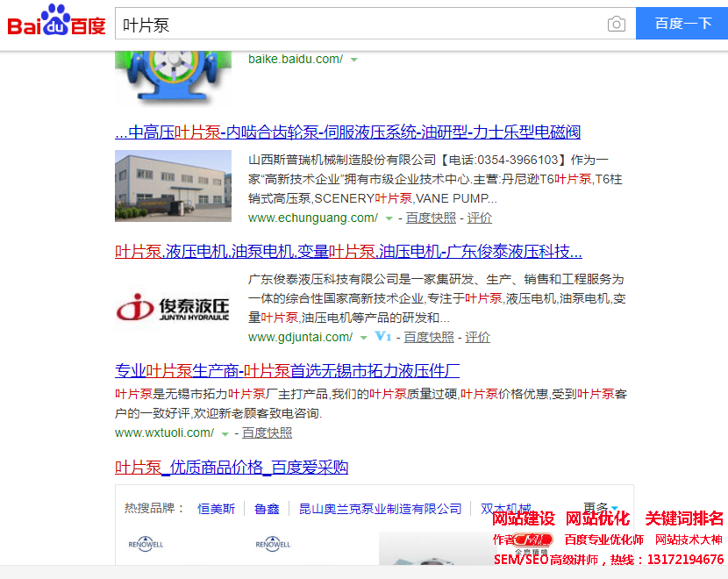This screenshot has width=728, height=579.
Task: Open 百度快照 for the wxtuoli.com result
Action: (x=267, y=432)
